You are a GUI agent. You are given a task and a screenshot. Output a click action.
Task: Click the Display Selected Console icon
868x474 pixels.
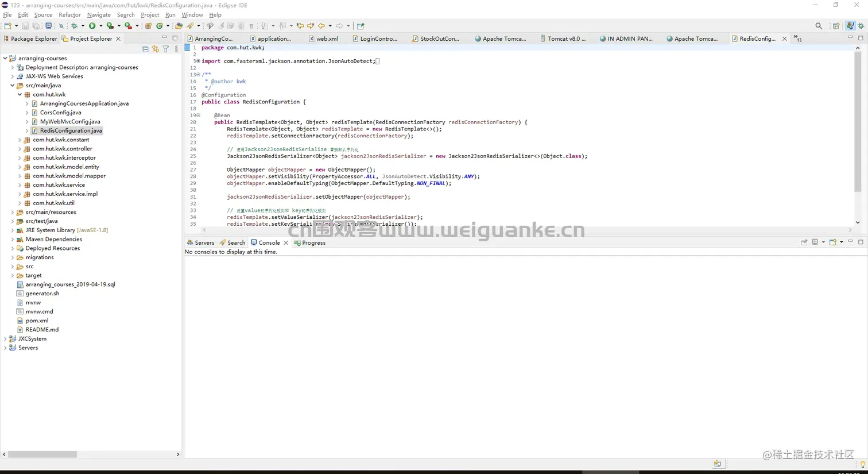tap(815, 242)
